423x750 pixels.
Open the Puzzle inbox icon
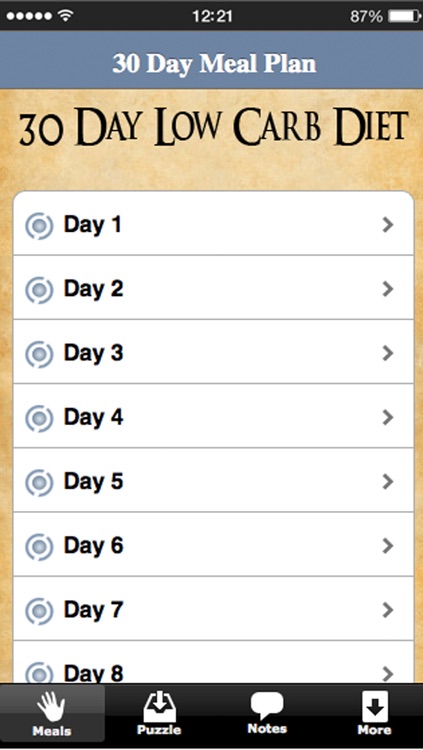159,706
